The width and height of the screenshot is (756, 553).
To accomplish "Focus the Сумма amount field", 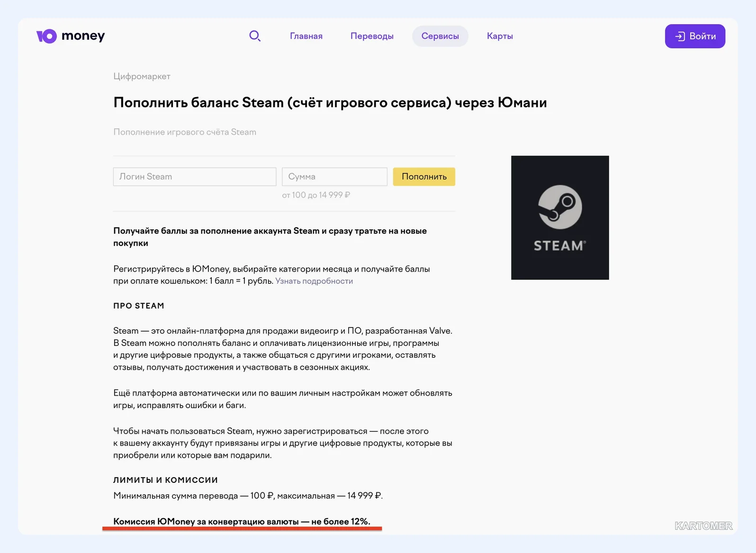I will pyautogui.click(x=334, y=177).
